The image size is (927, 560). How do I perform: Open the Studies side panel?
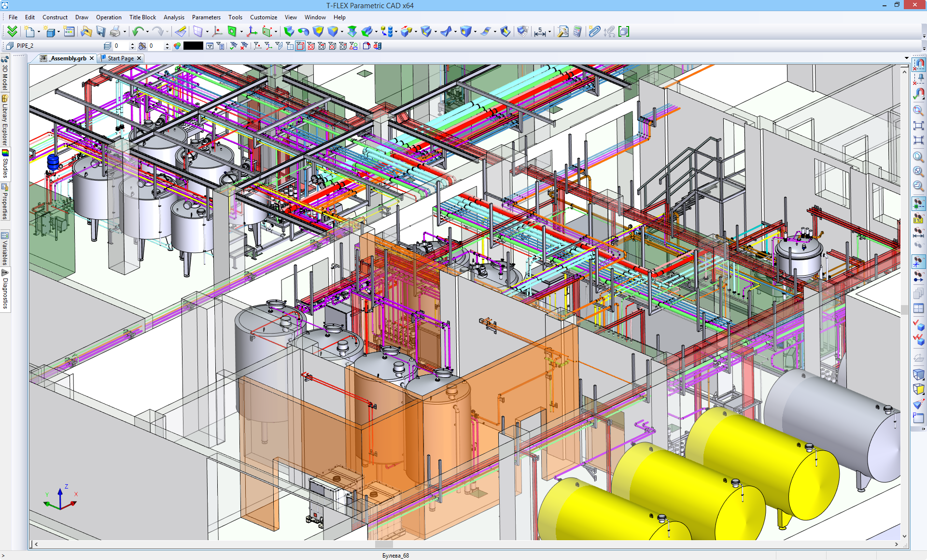point(5,164)
